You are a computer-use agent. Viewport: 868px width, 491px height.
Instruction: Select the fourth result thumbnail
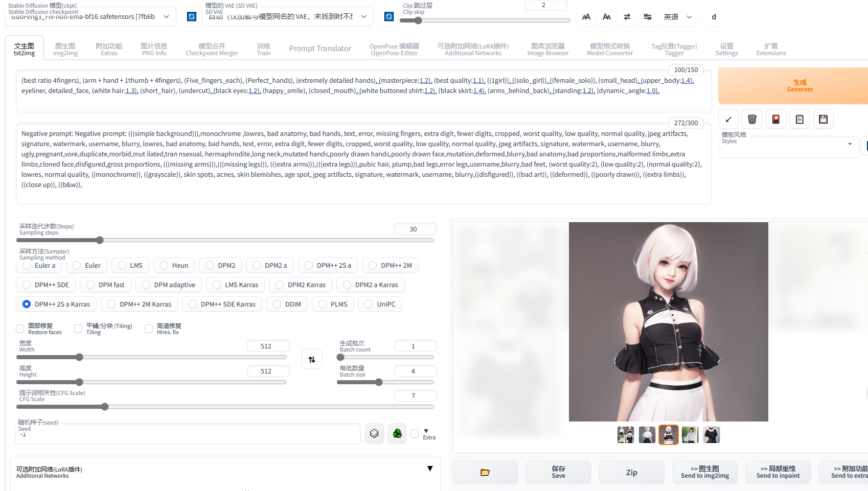point(690,435)
